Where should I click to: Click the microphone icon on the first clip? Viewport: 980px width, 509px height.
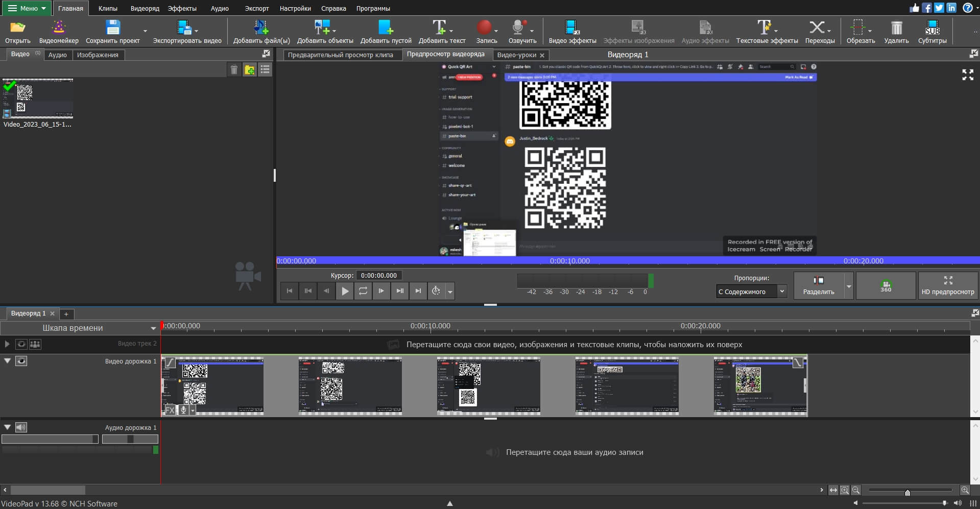click(x=183, y=410)
